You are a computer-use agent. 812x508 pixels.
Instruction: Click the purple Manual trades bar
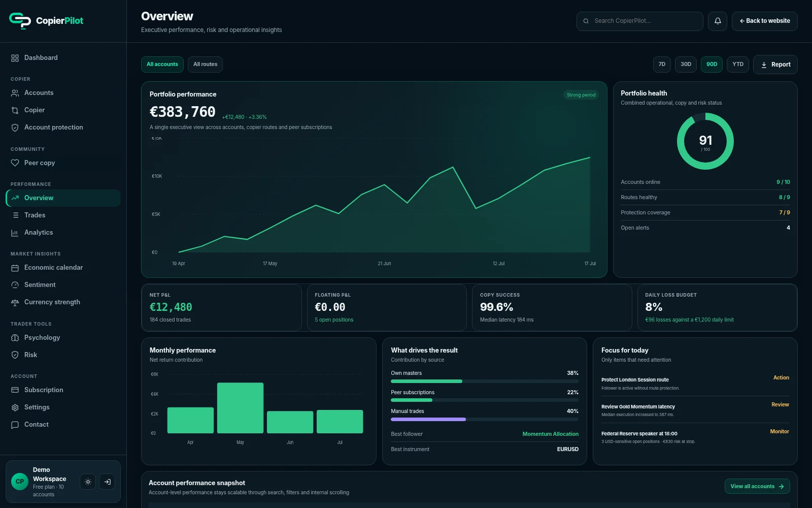tap(428, 420)
